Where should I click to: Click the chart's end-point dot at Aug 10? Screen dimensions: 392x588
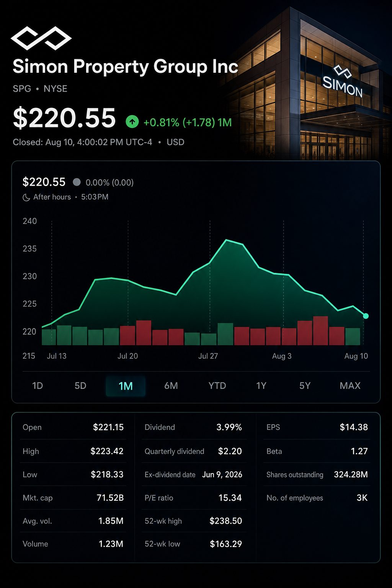point(366,316)
